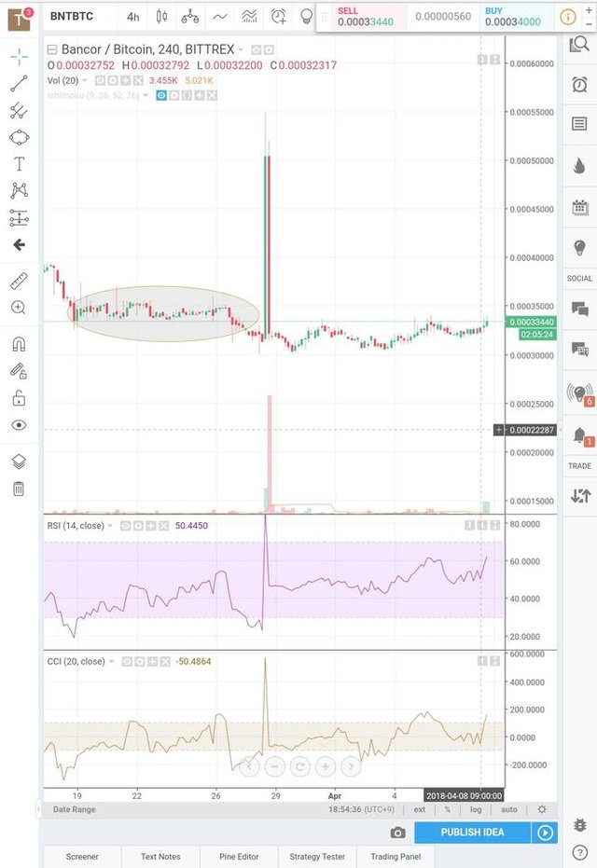Image resolution: width=597 pixels, height=868 pixels.
Task: Open the news list sidebar icon
Action: 579,123
